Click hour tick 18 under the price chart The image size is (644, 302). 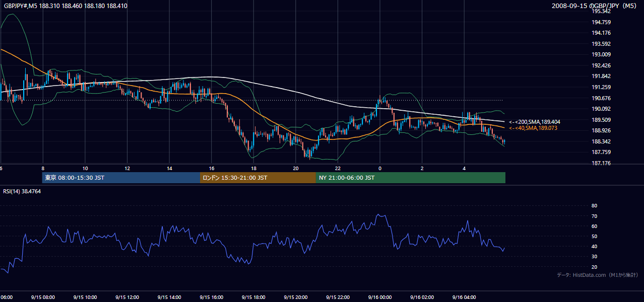click(253, 168)
